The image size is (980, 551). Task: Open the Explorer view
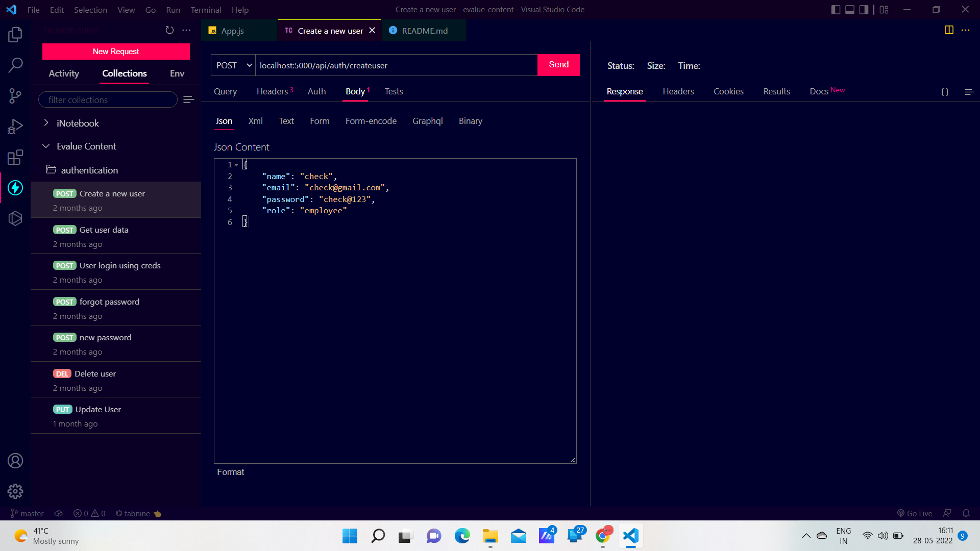15,34
